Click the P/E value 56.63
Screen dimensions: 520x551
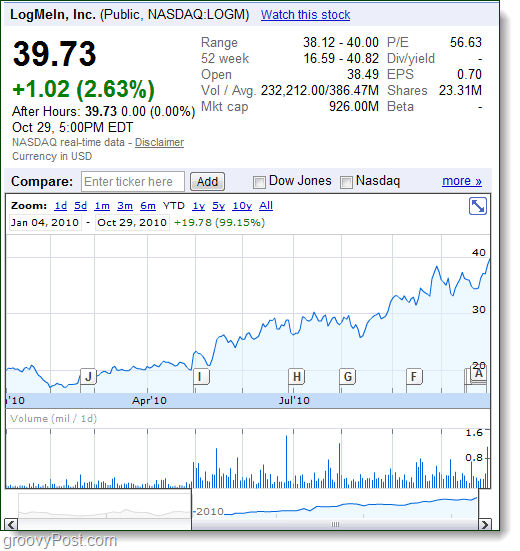tap(466, 43)
